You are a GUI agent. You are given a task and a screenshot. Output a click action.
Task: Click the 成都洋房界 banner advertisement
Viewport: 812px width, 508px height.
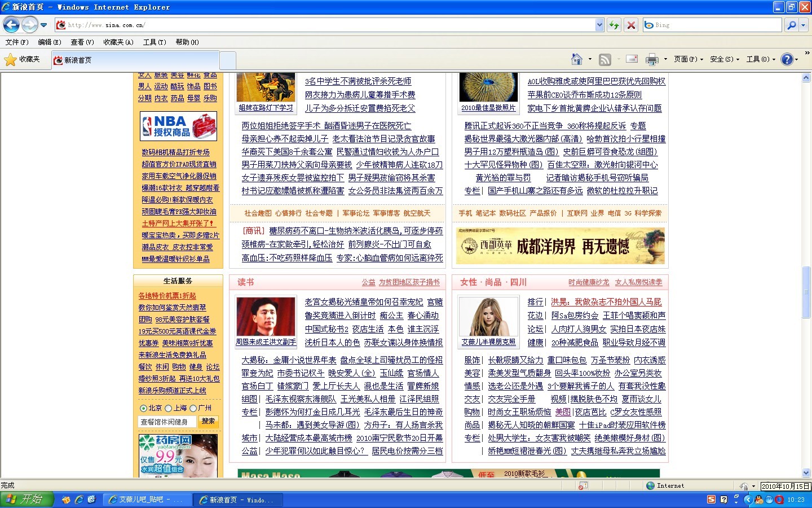click(x=561, y=246)
